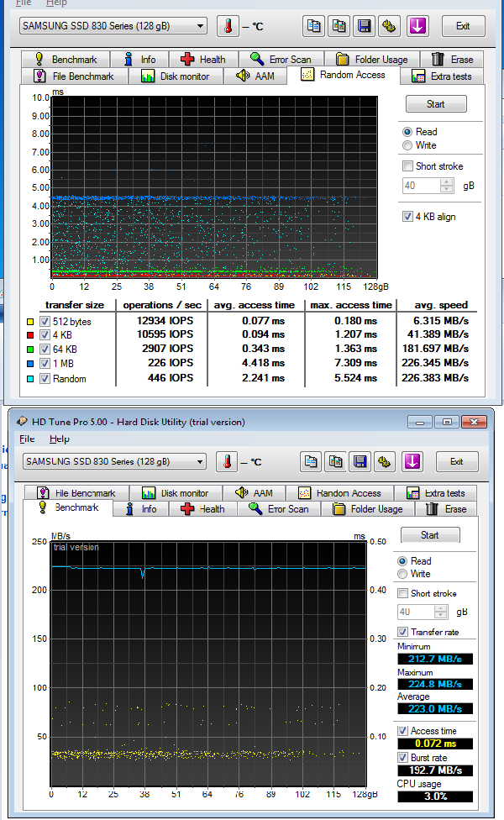Click the temperature thermometer icon in Random Access window
Image resolution: width=504 pixels, height=820 pixels.
point(228,26)
